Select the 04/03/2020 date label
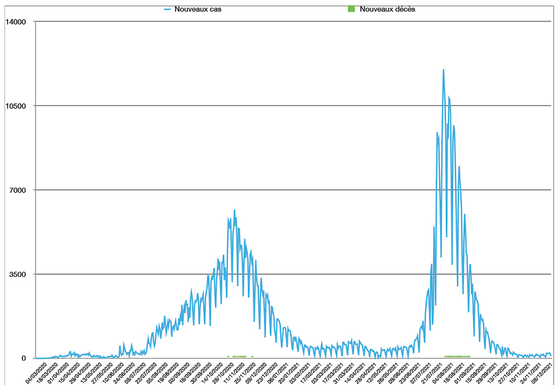This screenshot has height=392, width=559. click(37, 373)
